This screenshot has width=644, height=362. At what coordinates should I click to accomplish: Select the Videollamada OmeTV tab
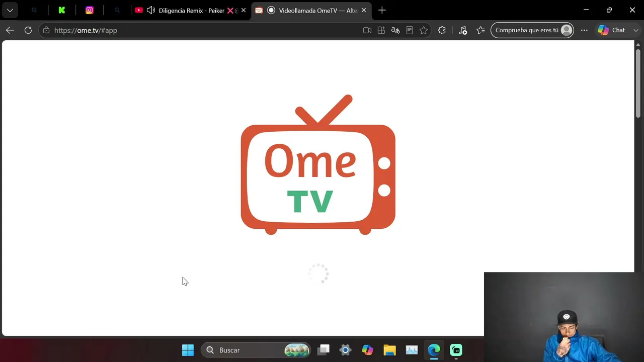coord(312,10)
